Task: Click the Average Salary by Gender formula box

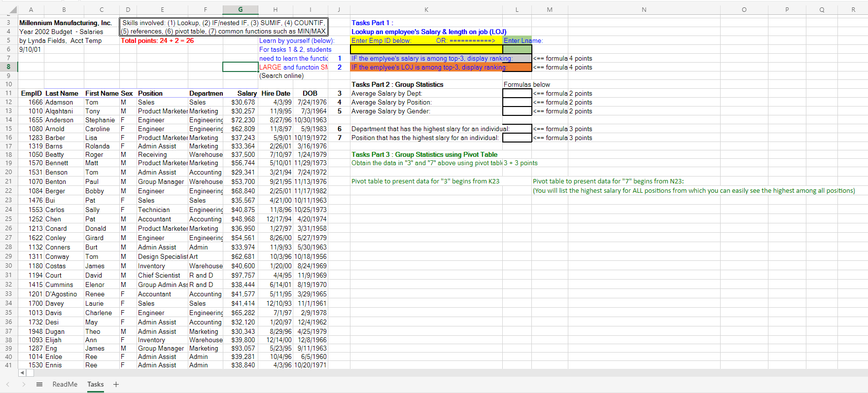Action: [x=517, y=111]
